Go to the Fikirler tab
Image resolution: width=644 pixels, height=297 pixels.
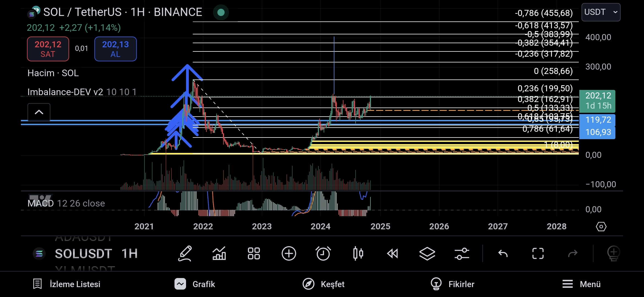(452, 284)
